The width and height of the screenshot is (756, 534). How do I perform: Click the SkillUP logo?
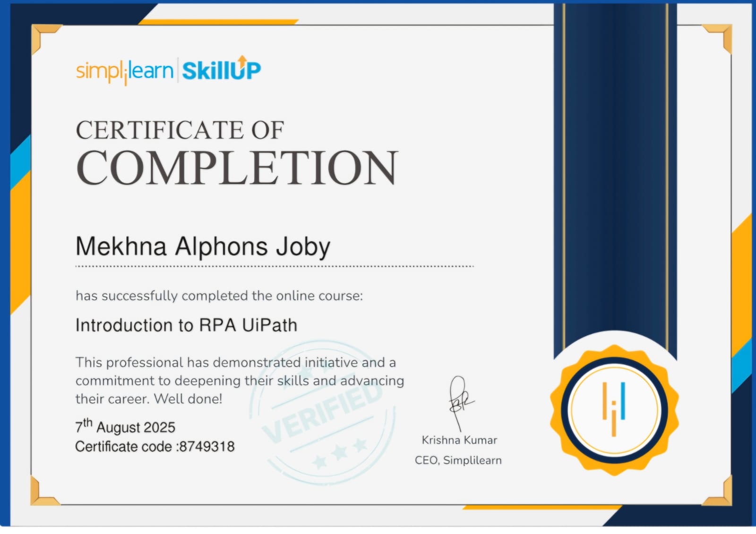point(222,68)
